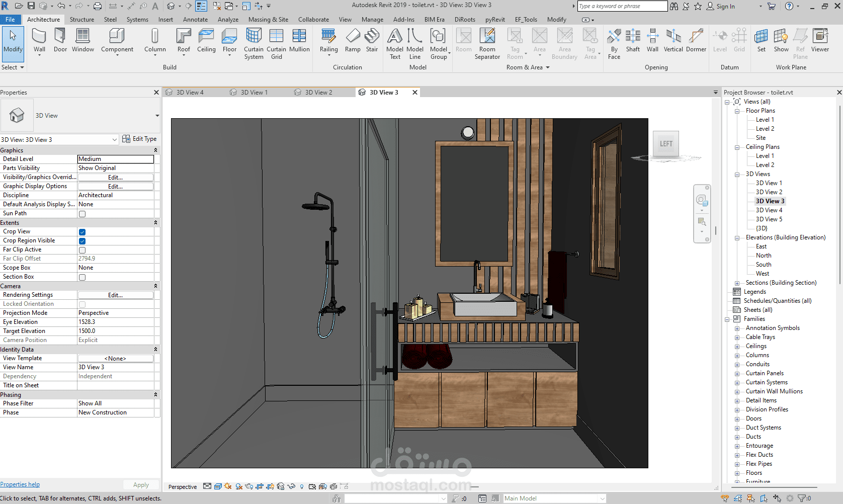843x504 pixels.
Task: Select the Door tool
Action: coord(60,40)
